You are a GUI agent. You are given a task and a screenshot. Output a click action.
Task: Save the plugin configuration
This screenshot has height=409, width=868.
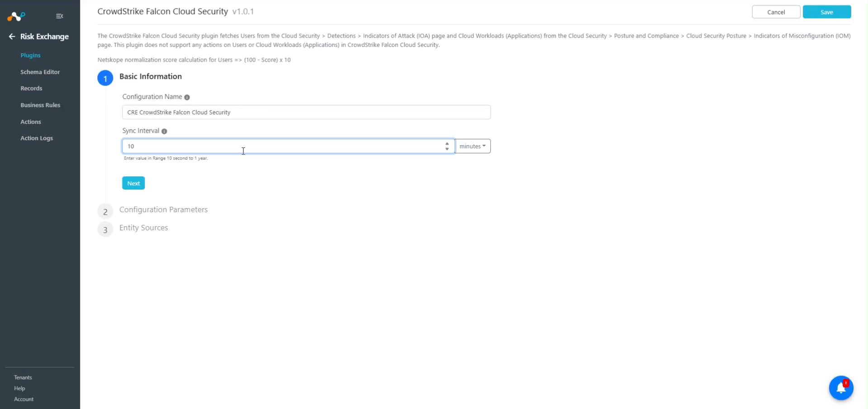point(827,12)
